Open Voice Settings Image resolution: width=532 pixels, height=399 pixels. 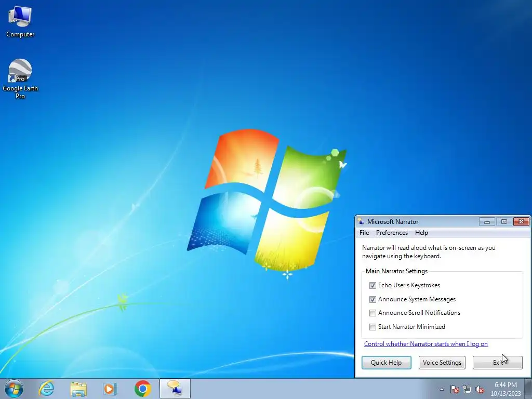(442, 362)
